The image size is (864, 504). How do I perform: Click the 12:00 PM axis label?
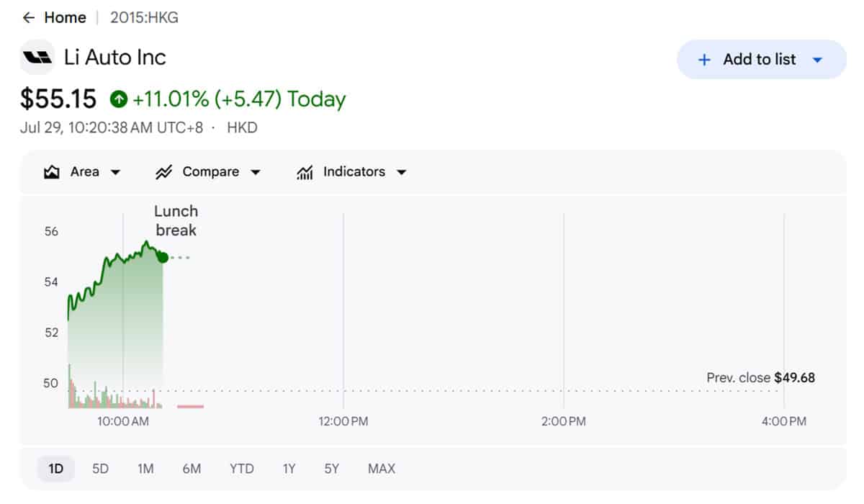[343, 421]
